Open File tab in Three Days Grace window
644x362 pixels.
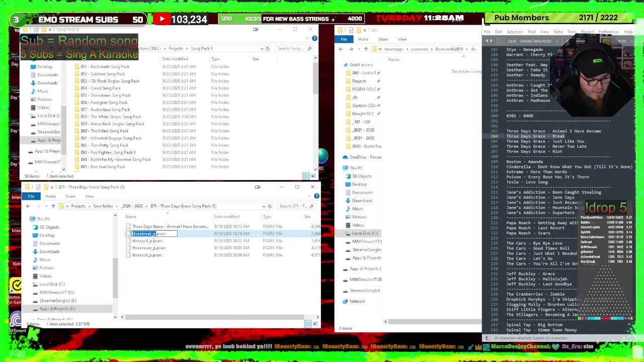point(31,196)
